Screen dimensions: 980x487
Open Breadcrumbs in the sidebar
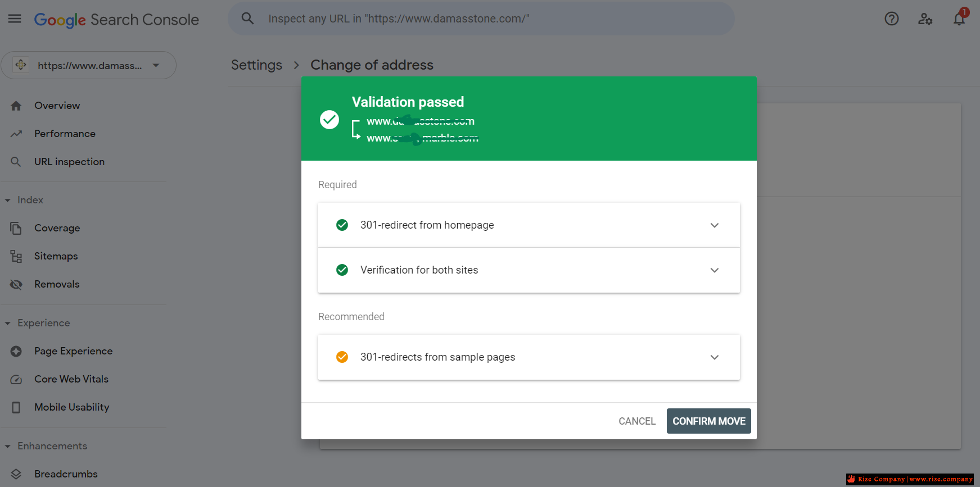tap(66, 474)
